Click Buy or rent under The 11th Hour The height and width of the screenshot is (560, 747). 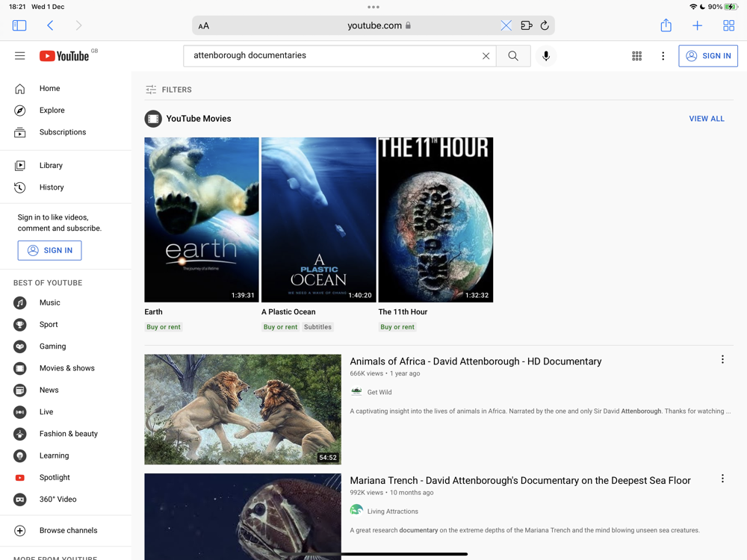[x=397, y=327]
